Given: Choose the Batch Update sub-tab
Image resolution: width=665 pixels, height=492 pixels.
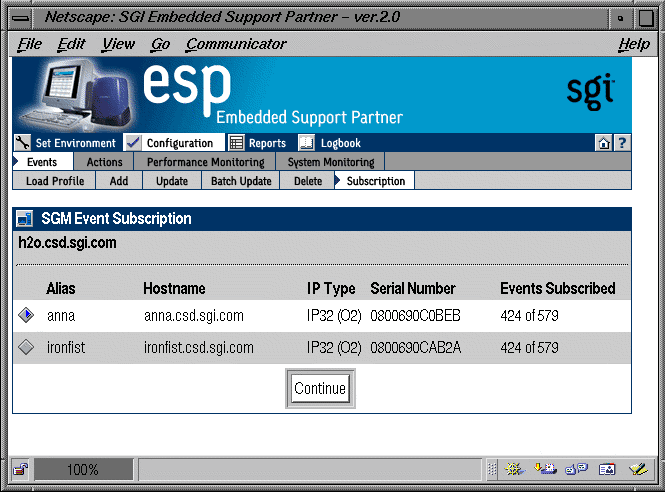Looking at the screenshot, I should (241, 181).
